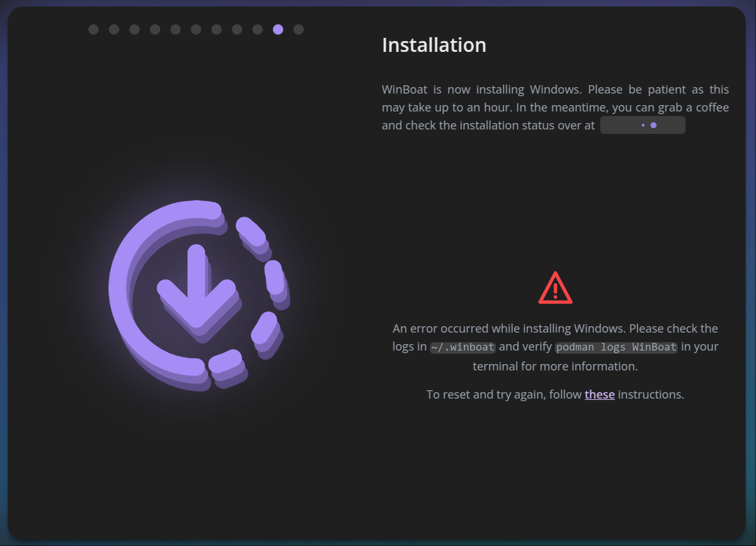Click the "WinBoat is now installing Windows" paragraph
756x546 pixels.
555,107
